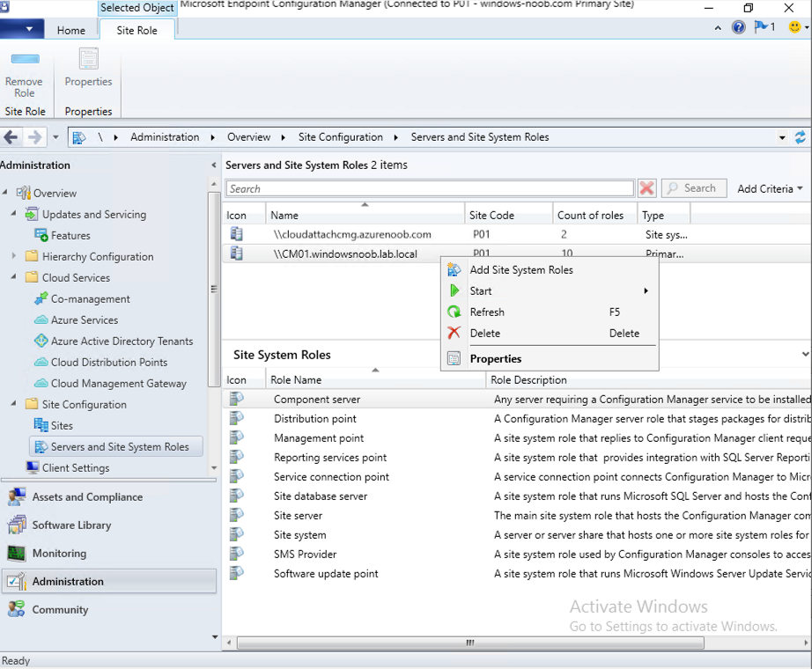Collapse the Overview tree node
The width and height of the screenshot is (812, 669).
click(x=5, y=192)
